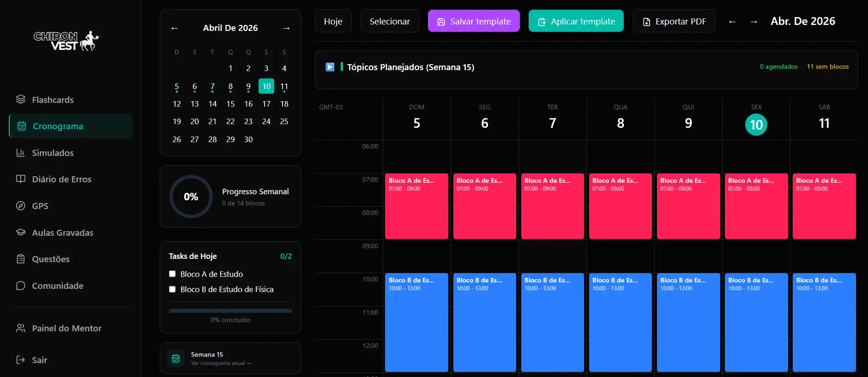Screen dimensions: 868x377
Task: Open Sunday's red Bloco A study block
Action: 416,206
